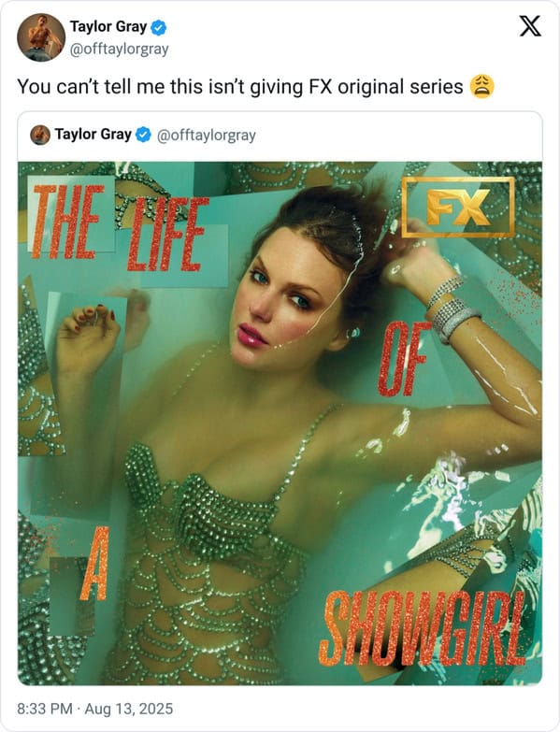560x732 pixels.
Task: Open the quoted tweet's poster image
Action: [280, 423]
